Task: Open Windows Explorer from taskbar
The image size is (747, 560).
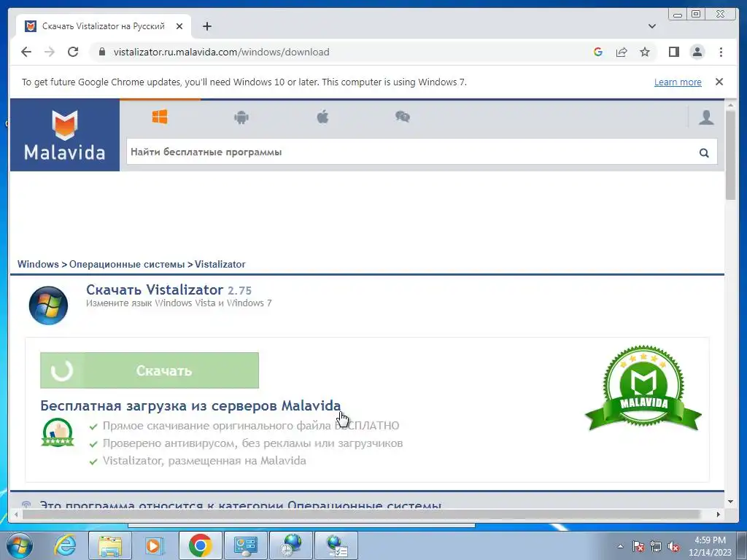Action: tap(110, 545)
